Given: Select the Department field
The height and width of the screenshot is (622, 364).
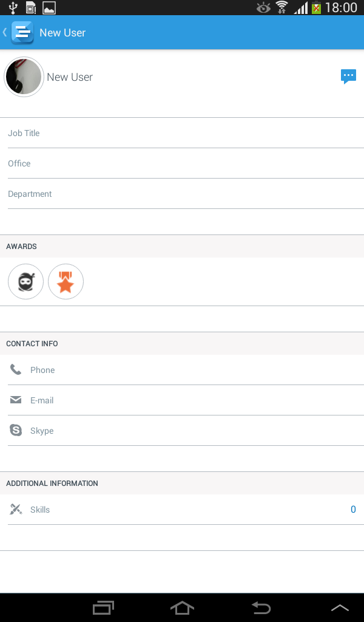Looking at the screenshot, I should pyautogui.click(x=186, y=194).
